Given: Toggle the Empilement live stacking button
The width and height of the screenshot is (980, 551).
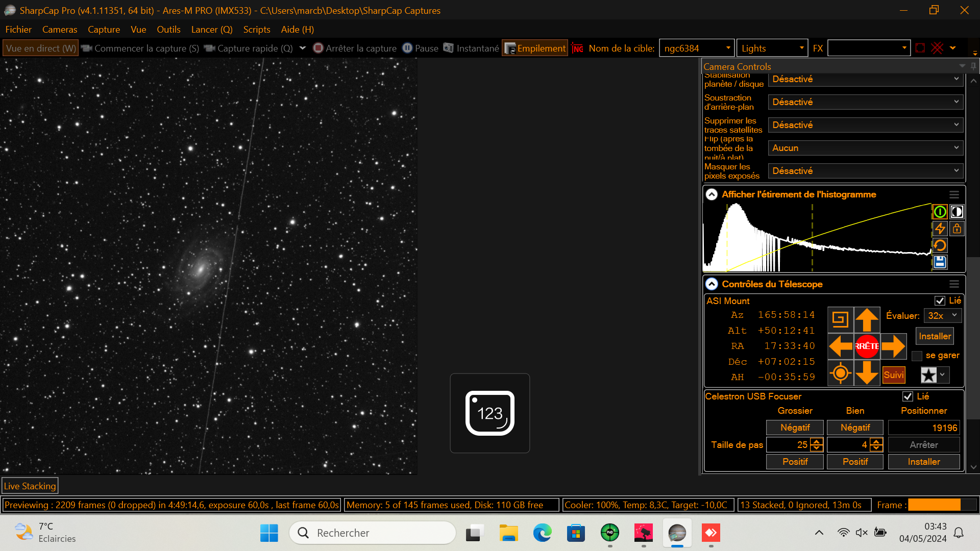Looking at the screenshot, I should pyautogui.click(x=535, y=48).
